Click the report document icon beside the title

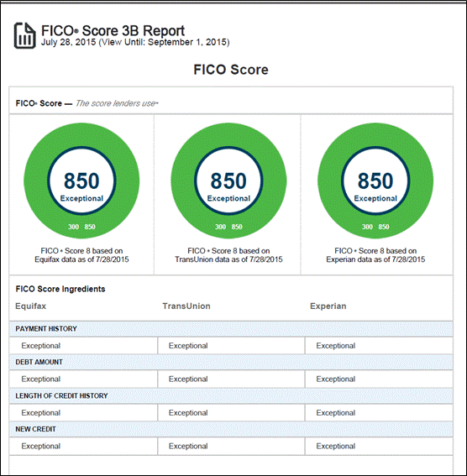point(24,35)
